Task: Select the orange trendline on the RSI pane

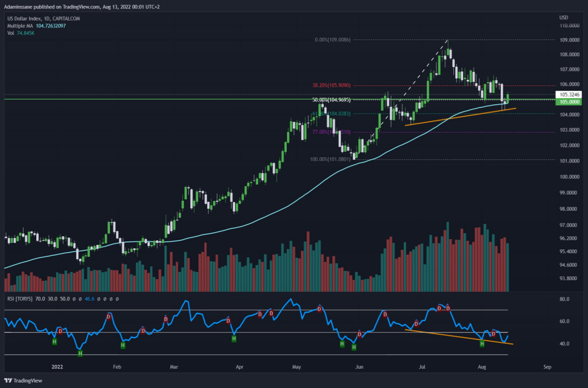Action: 459,337
